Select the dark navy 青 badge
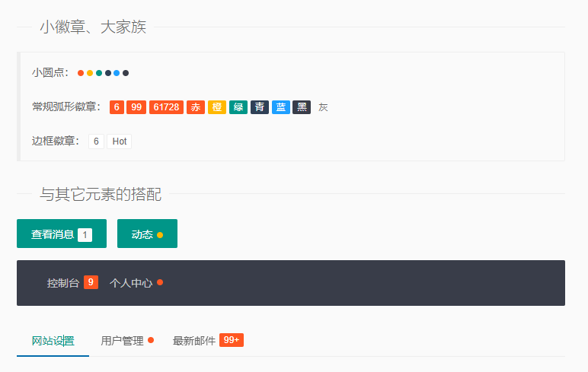Viewport: 588px width, 372px height. pyautogui.click(x=260, y=107)
